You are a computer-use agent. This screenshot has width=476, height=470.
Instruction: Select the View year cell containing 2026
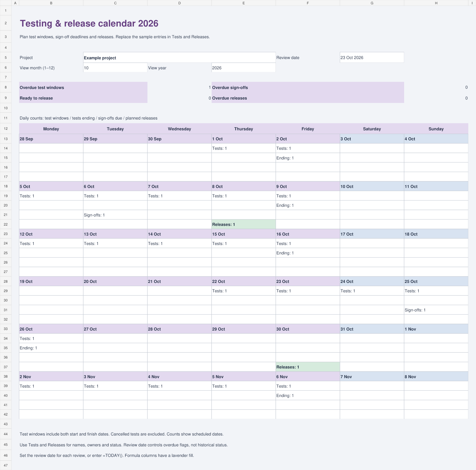[x=244, y=68]
